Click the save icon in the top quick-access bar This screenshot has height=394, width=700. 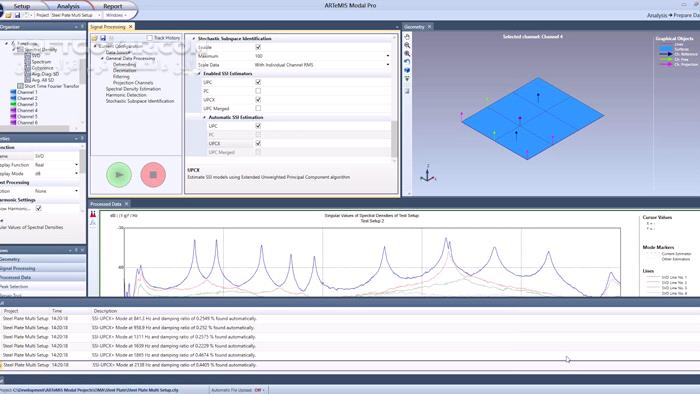tap(17, 15)
